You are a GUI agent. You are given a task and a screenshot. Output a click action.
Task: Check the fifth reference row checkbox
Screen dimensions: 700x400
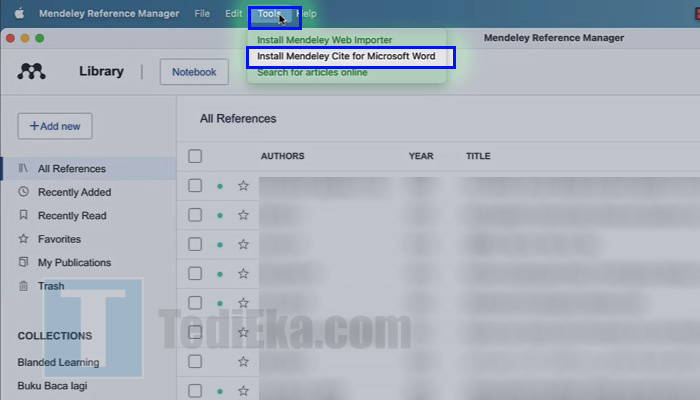195,303
